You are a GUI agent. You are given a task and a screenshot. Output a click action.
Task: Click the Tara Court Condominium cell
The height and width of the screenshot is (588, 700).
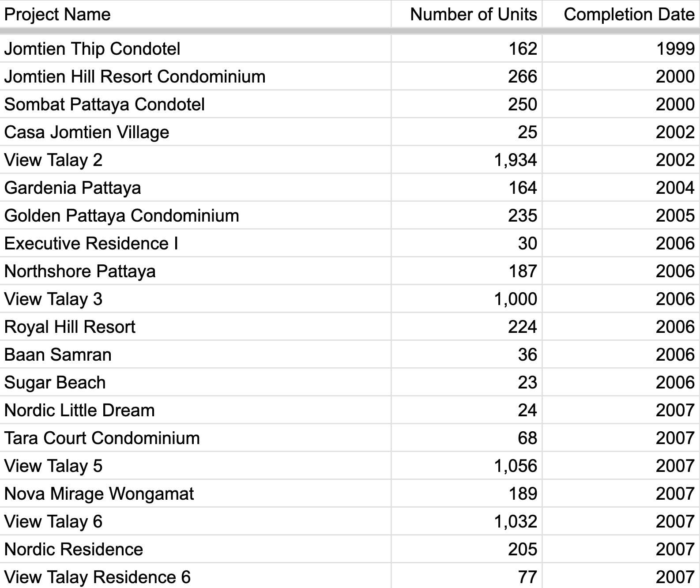[195, 438]
